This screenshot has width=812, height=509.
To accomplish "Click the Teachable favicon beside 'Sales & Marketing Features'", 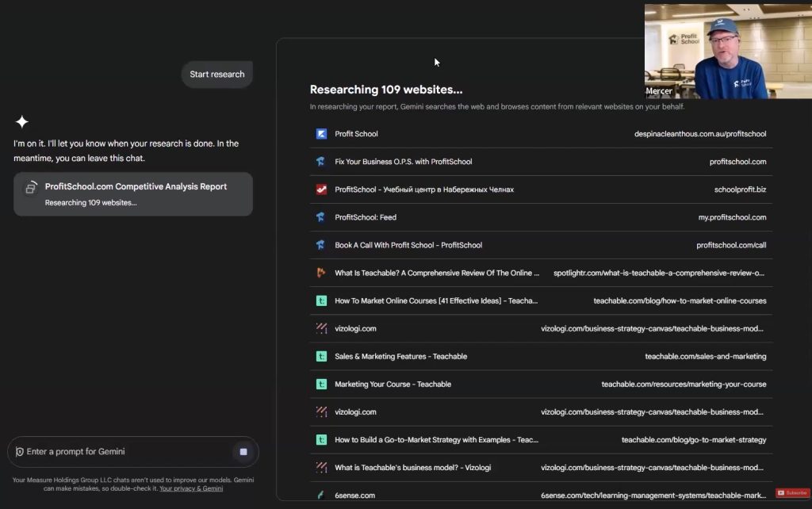I will [322, 356].
